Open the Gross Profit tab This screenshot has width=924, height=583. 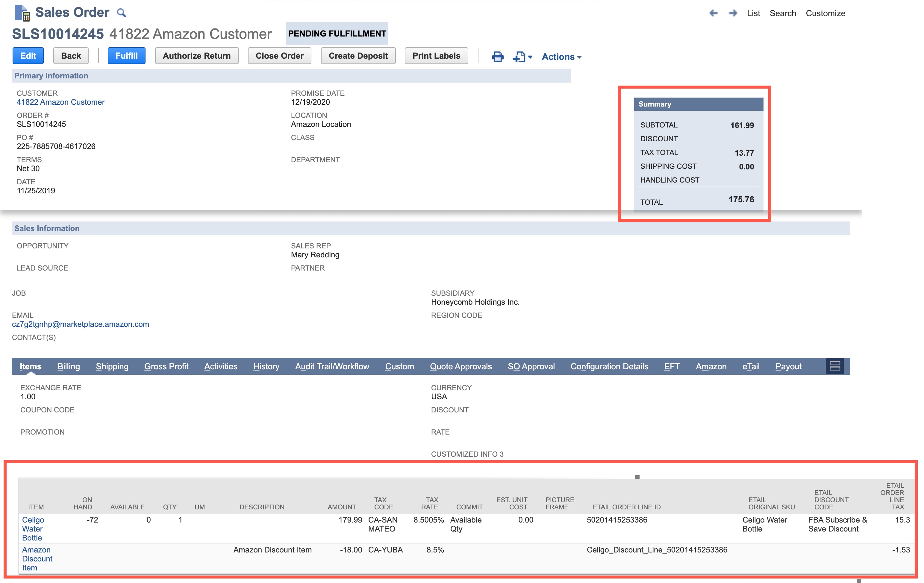point(166,366)
